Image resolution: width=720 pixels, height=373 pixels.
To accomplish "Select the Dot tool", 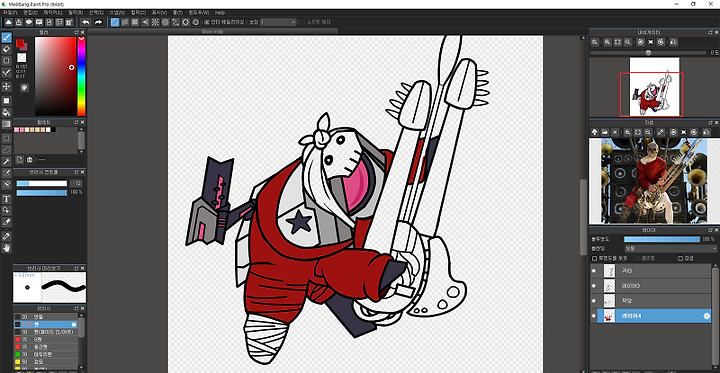I will pyautogui.click(x=6, y=61).
